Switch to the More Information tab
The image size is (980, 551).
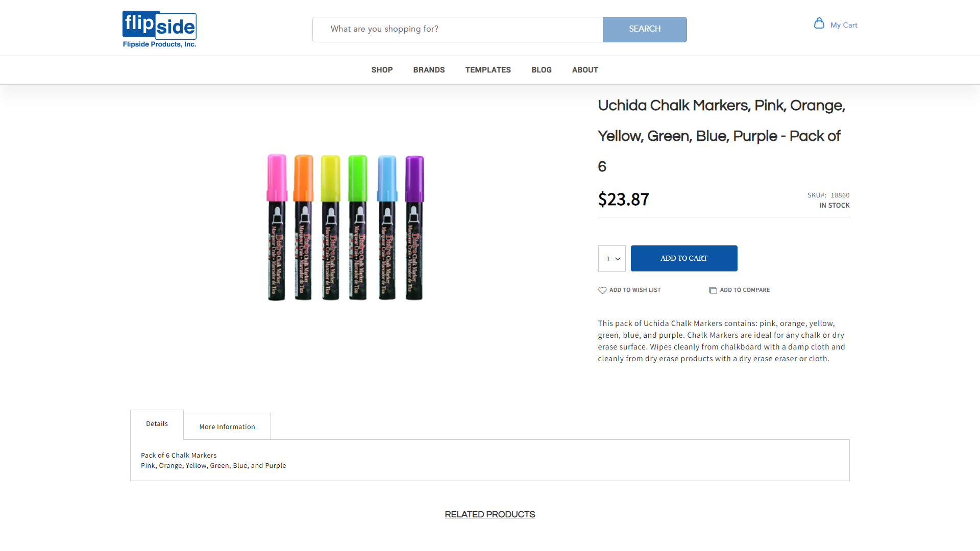(x=227, y=426)
